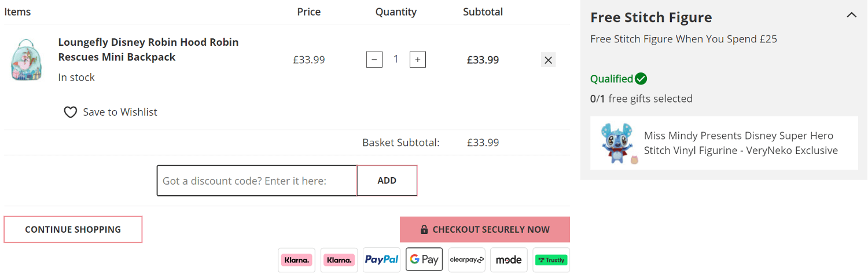The height and width of the screenshot is (278, 868).
Task: Increase quantity with the plus button
Action: pos(418,60)
